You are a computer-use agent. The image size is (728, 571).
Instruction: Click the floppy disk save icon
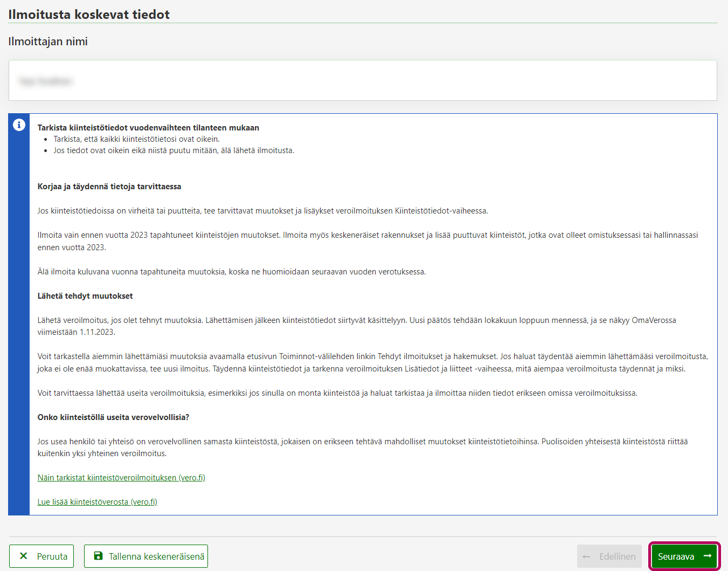coord(98,556)
